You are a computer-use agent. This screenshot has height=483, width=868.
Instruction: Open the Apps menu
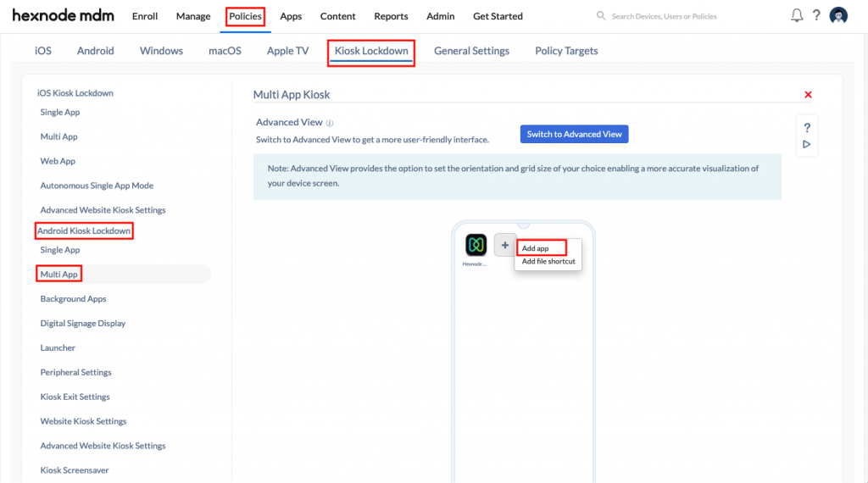coord(291,16)
